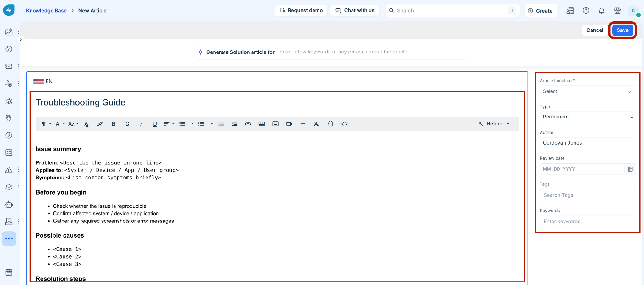
Task: Switch to HTML code view
Action: point(345,124)
